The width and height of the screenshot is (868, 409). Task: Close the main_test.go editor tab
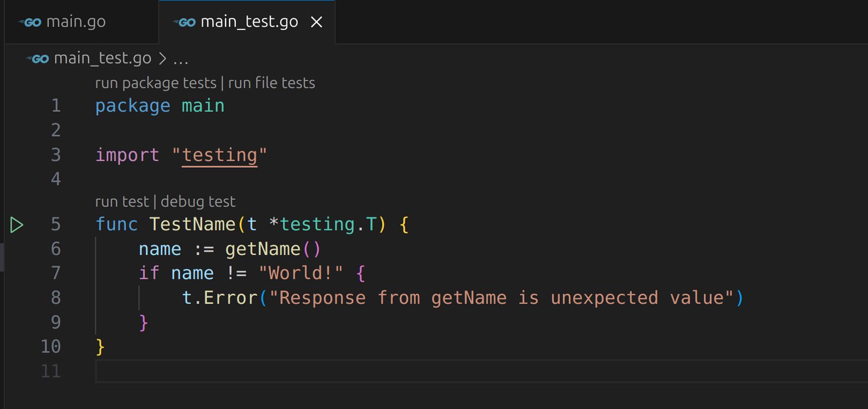(x=316, y=22)
